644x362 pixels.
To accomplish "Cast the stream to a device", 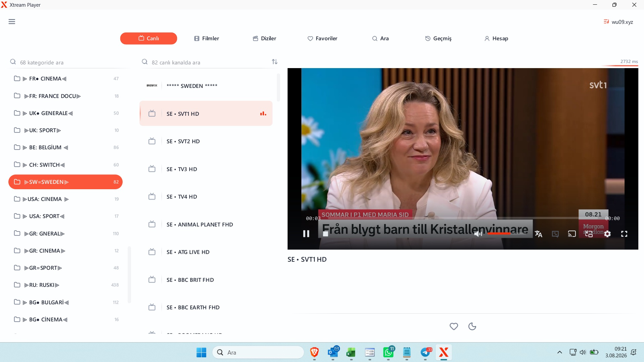I will tap(572, 234).
